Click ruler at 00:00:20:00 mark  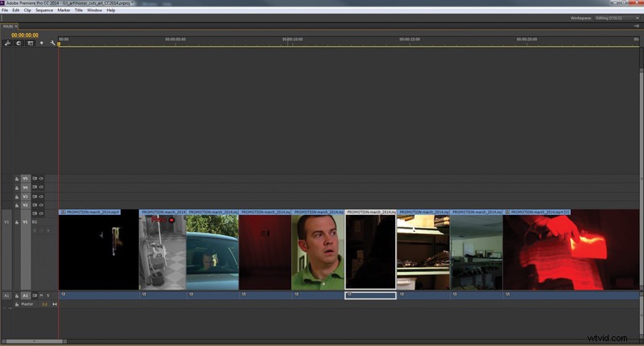click(527, 39)
